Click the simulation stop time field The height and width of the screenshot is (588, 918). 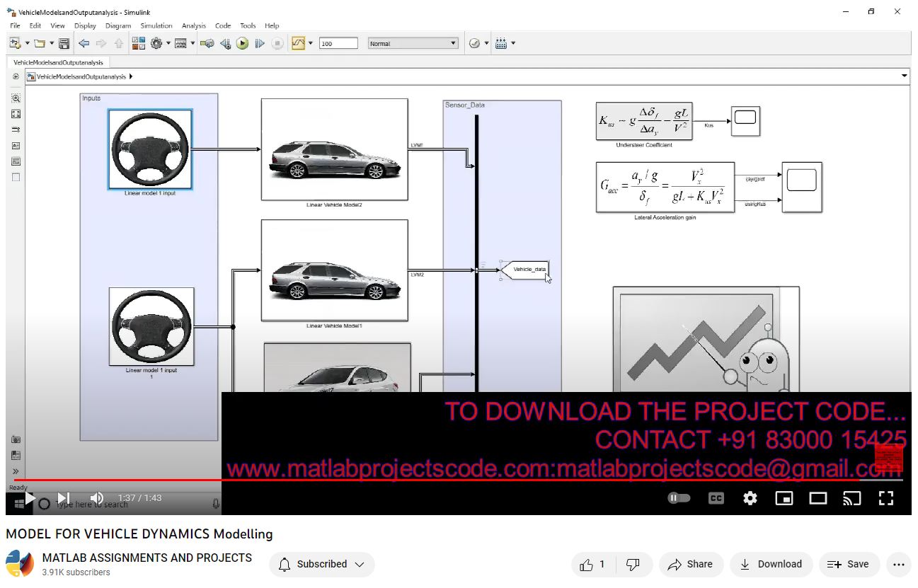coord(338,44)
